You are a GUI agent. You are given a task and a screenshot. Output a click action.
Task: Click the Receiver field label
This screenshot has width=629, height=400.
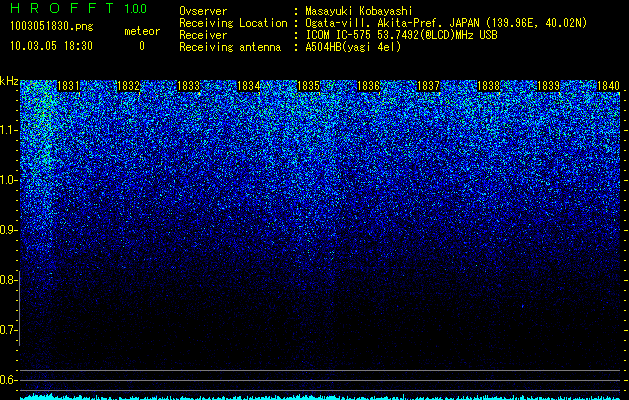point(203,35)
